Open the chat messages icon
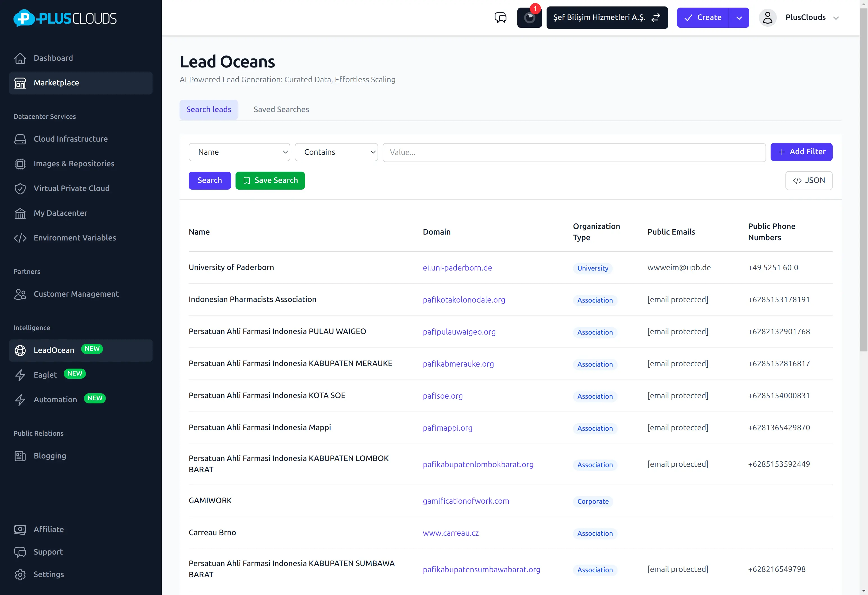Image resolution: width=868 pixels, height=595 pixels. pyautogui.click(x=500, y=18)
